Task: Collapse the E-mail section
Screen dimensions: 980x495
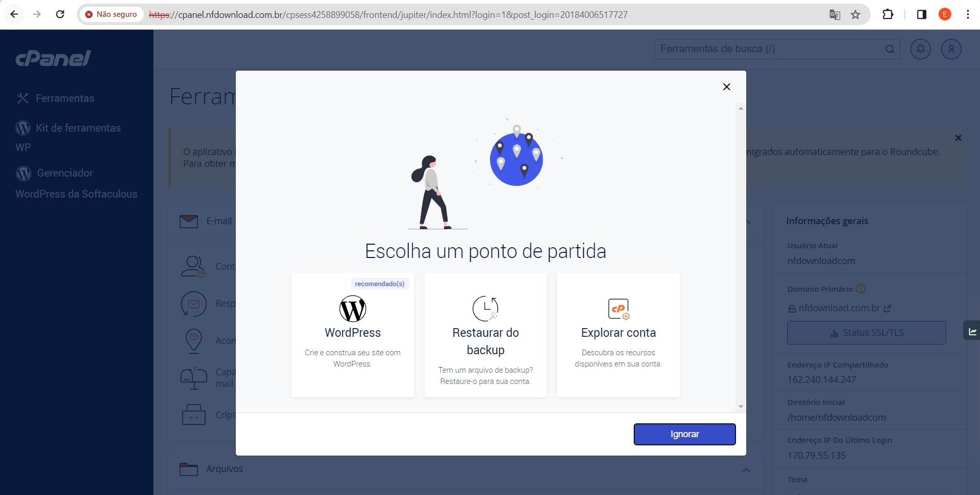Action: pyautogui.click(x=746, y=222)
